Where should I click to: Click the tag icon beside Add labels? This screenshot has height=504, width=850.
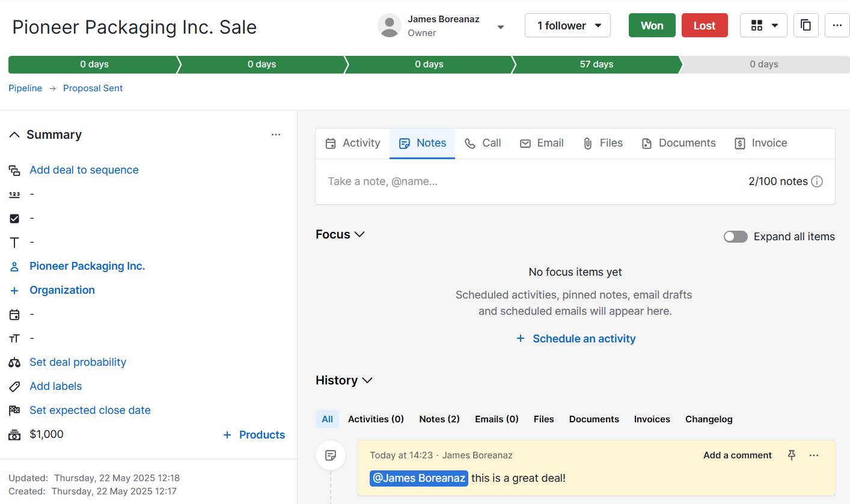pyautogui.click(x=14, y=386)
